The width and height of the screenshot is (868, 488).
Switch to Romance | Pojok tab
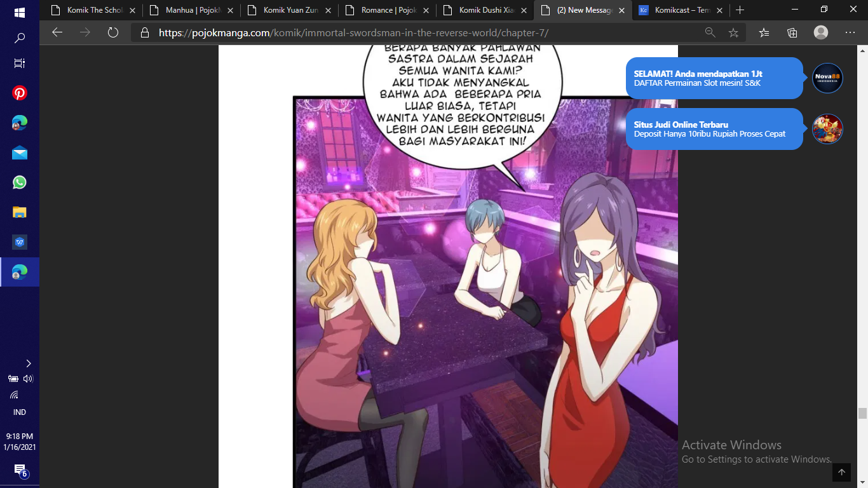[x=388, y=10]
